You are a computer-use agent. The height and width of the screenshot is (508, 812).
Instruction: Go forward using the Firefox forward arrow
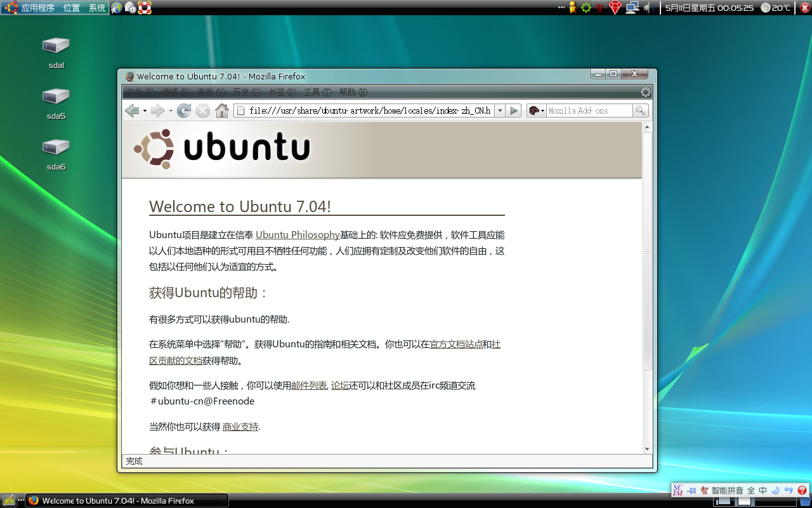158,110
